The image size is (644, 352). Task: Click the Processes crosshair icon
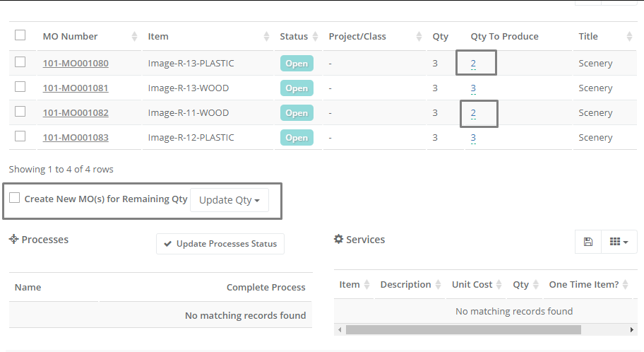(14, 239)
